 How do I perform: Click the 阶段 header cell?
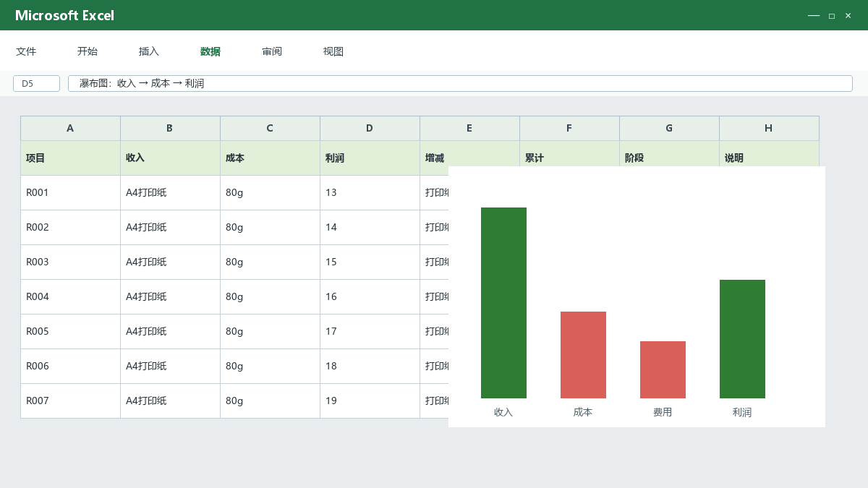(669, 158)
